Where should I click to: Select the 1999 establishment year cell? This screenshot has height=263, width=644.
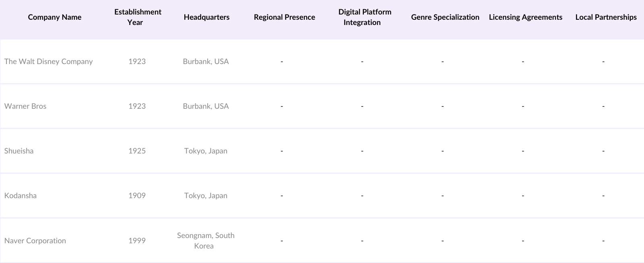(137, 241)
